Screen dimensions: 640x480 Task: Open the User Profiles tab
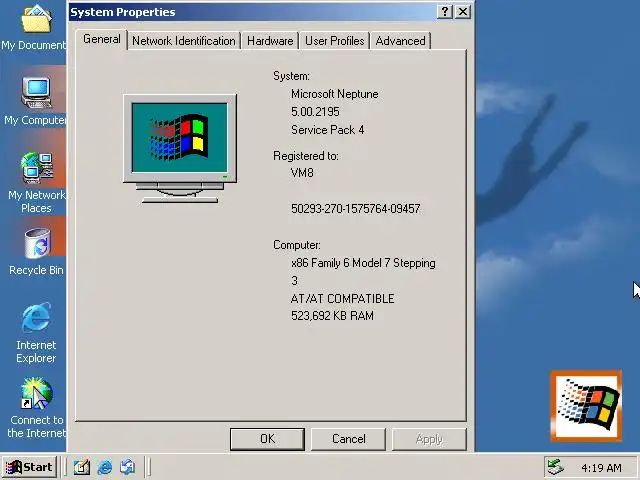(335, 41)
